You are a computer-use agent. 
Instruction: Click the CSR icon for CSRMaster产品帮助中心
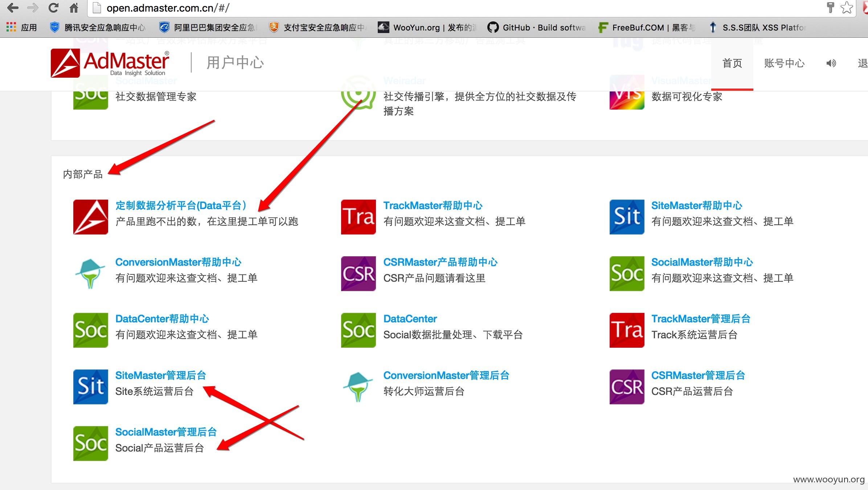point(359,274)
